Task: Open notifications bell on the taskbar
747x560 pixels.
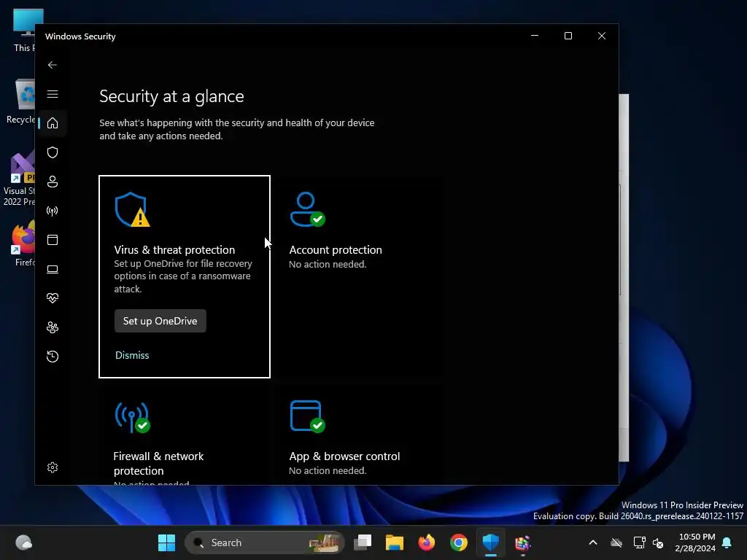Action: coord(727,542)
